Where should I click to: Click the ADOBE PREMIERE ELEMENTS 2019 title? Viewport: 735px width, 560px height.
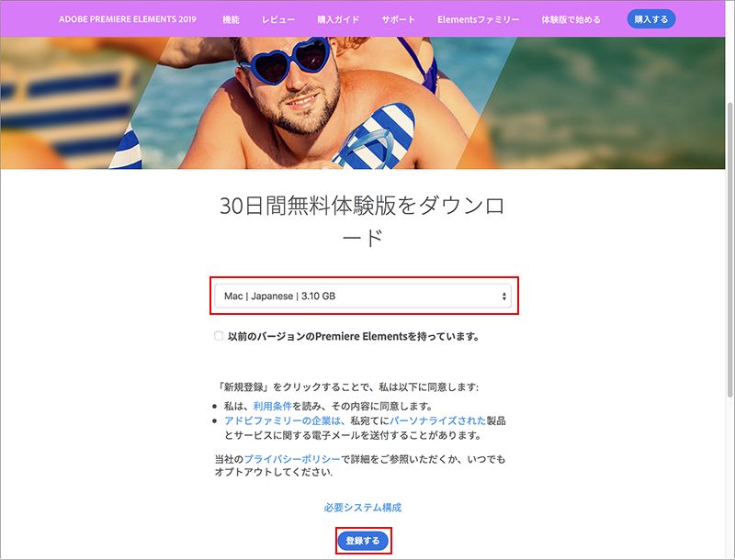coord(128,19)
